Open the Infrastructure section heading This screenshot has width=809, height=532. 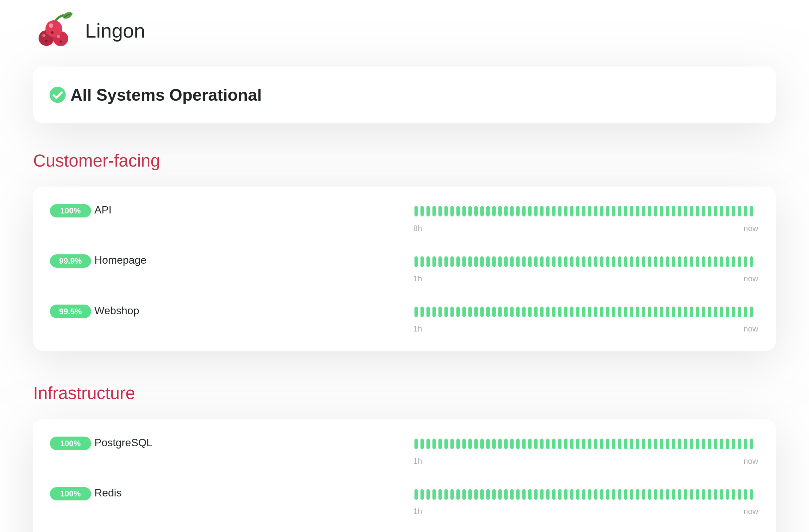click(84, 393)
